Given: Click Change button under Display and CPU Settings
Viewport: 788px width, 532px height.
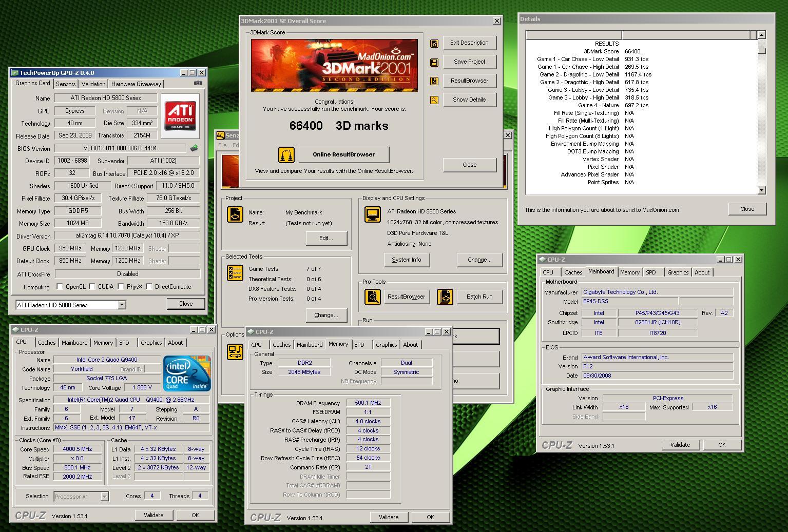Looking at the screenshot, I should pos(479,260).
